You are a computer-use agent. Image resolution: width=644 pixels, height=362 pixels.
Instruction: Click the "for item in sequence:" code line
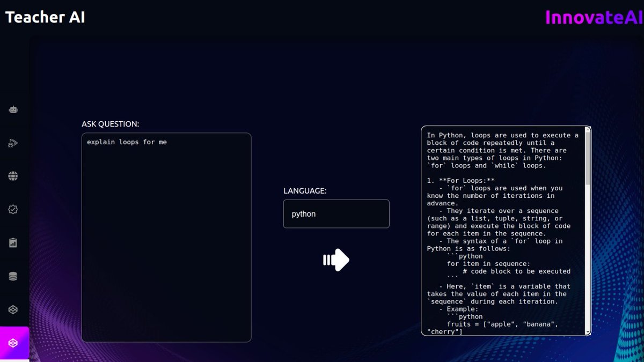click(488, 264)
